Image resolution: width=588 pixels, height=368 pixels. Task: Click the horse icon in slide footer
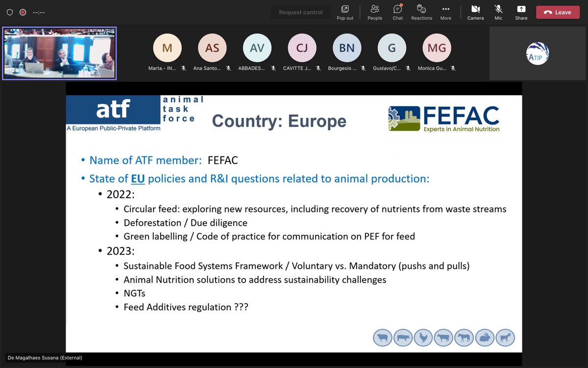point(464,338)
